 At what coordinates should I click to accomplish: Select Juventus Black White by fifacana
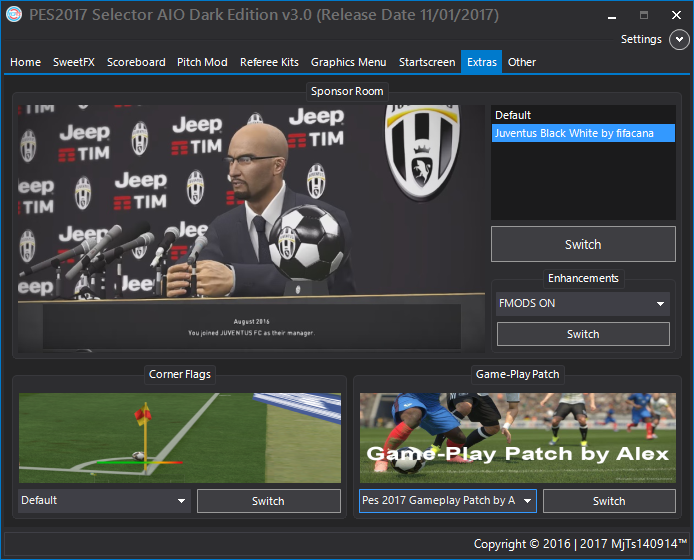[583, 133]
